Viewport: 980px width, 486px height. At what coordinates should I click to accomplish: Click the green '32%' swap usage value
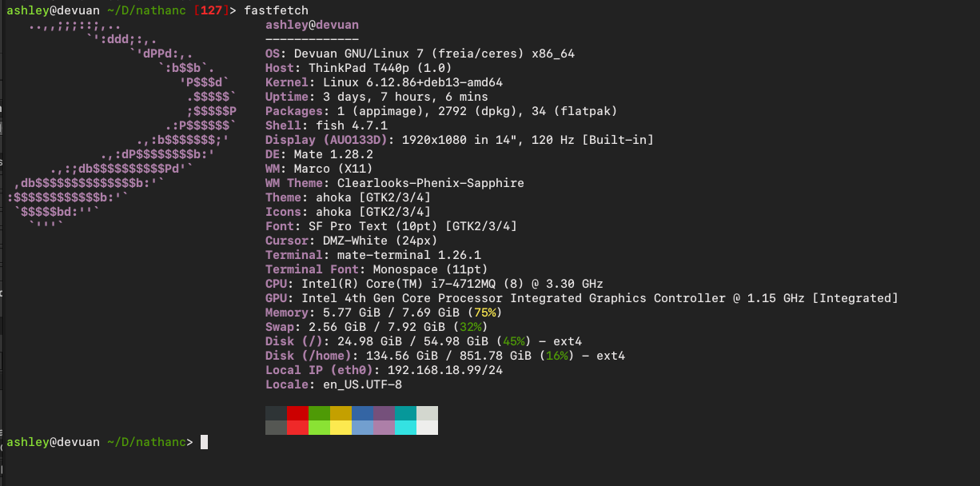(470, 327)
